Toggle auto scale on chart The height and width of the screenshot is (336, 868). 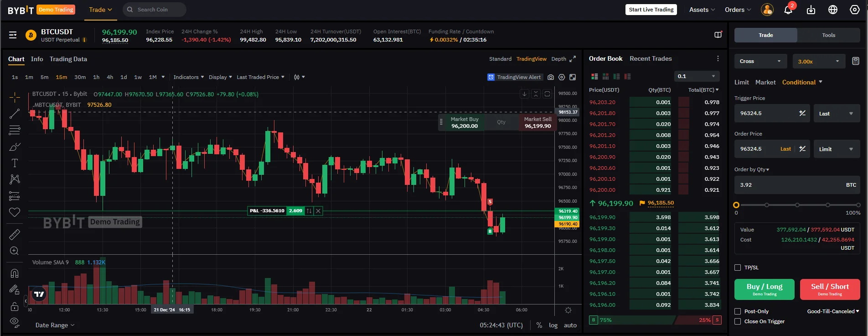(570, 325)
